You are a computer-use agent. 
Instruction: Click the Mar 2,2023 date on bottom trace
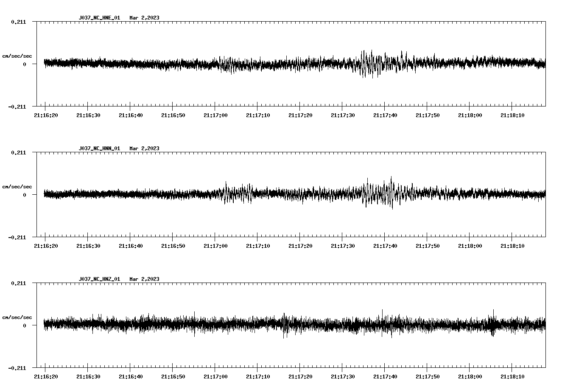coord(145,279)
